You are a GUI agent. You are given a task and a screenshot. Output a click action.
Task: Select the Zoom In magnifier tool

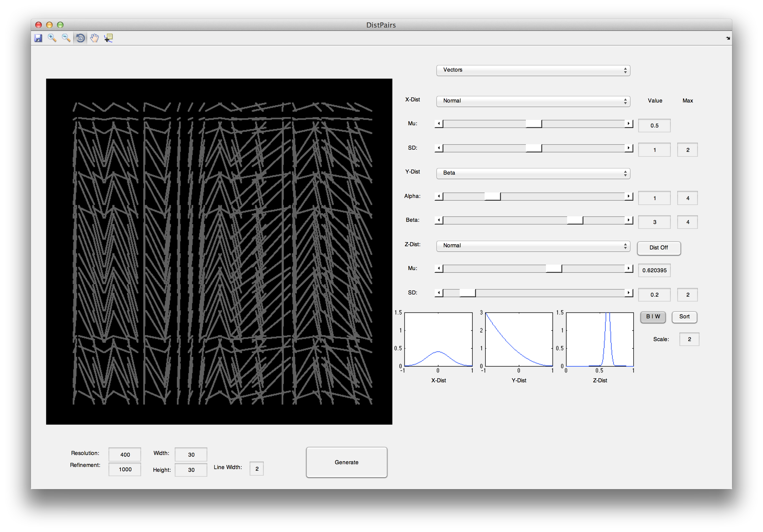[52, 38]
